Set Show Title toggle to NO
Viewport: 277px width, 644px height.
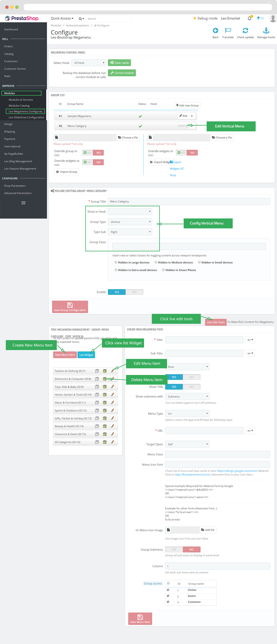191,387
